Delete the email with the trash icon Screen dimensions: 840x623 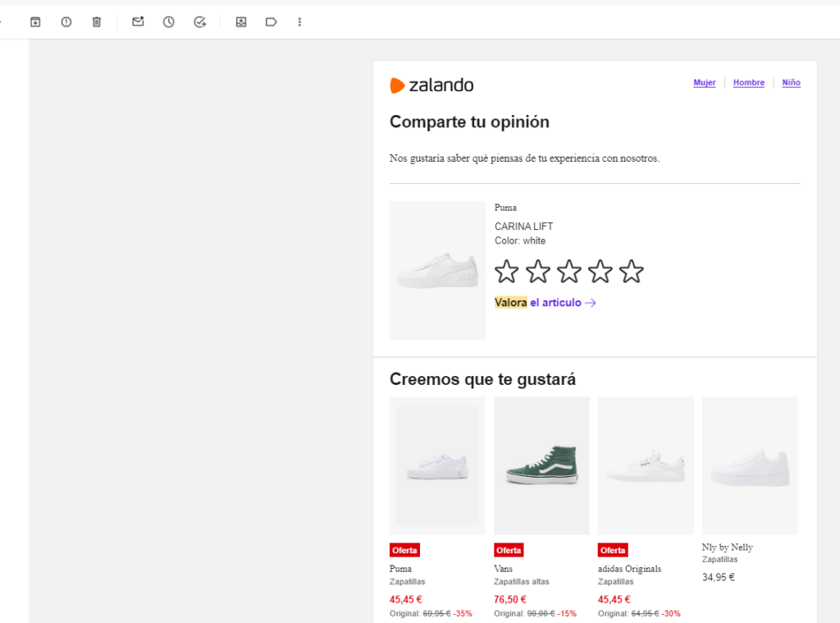pyautogui.click(x=97, y=22)
